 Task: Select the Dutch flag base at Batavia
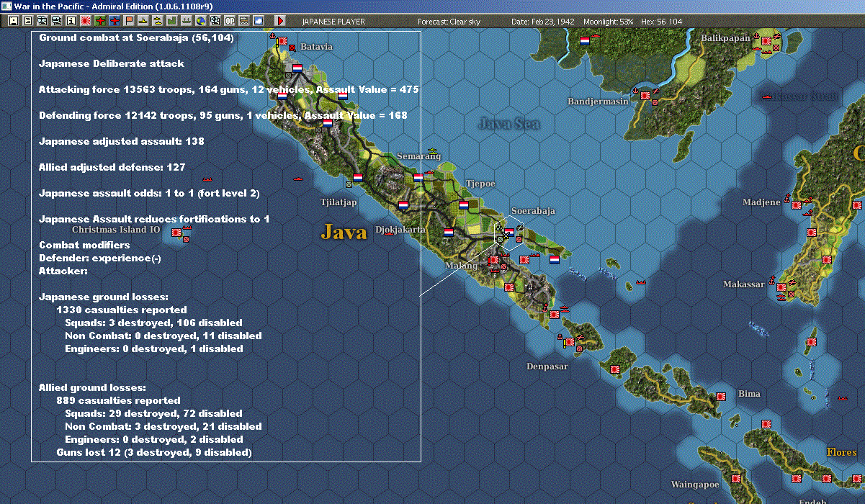[x=297, y=68]
